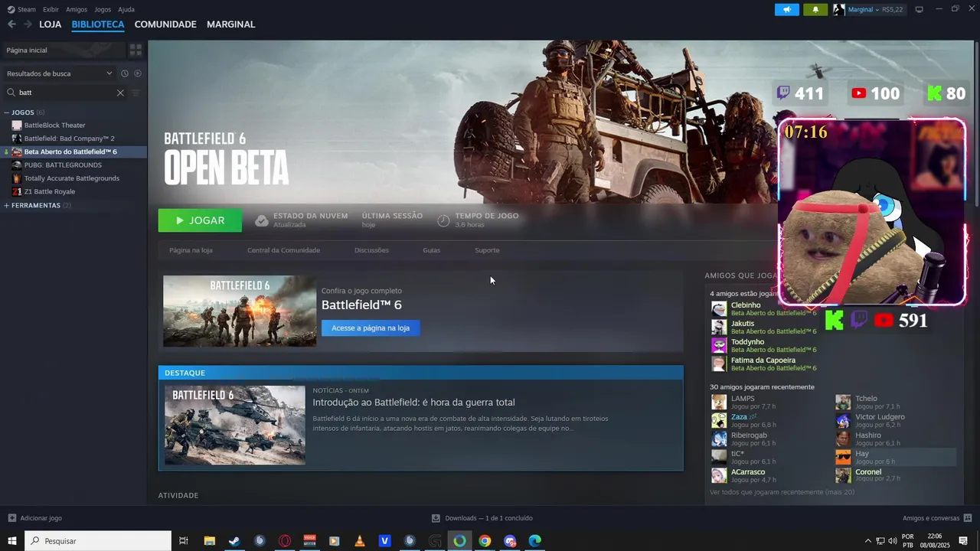Open the Downloads status bar entry
Viewport: 980px width, 551px height.
482,518
